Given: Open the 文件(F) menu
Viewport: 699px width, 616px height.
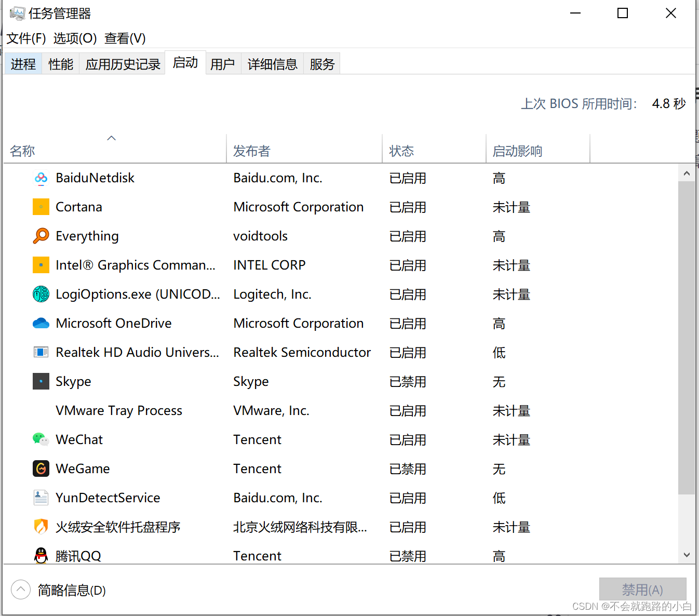Looking at the screenshot, I should point(26,38).
